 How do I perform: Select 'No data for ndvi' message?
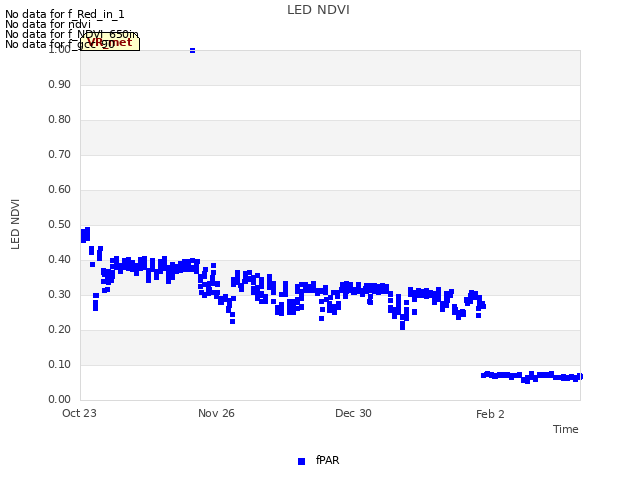pos(48,24)
